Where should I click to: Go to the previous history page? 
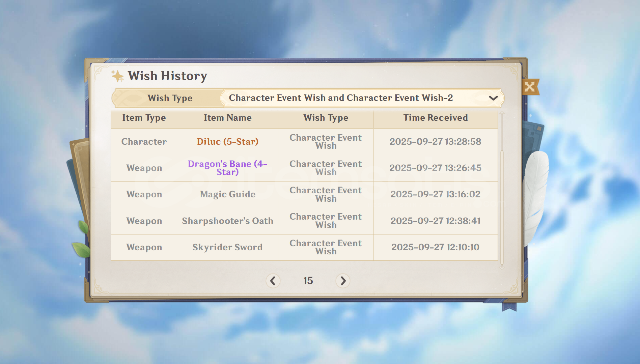point(273,281)
